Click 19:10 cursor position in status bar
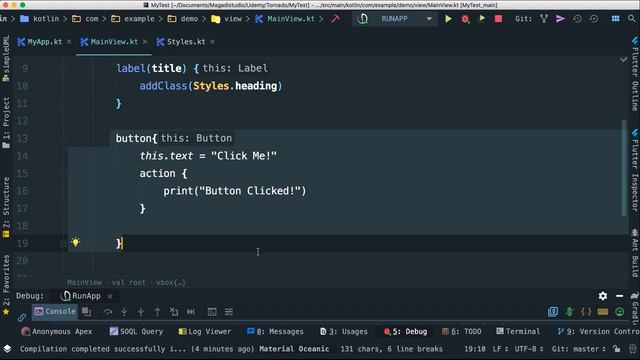This screenshot has width=640, height=360. click(475, 349)
